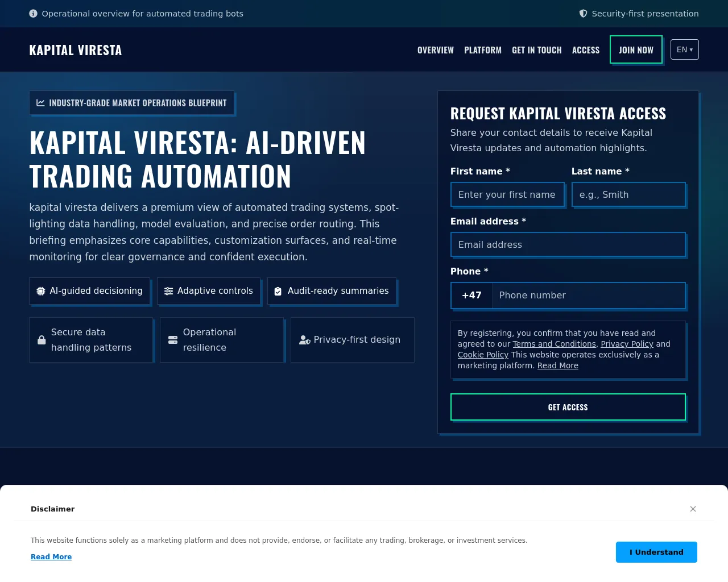Click the AI-guided decisioning chip
Image resolution: width=728 pixels, height=582 pixels.
coord(90,291)
